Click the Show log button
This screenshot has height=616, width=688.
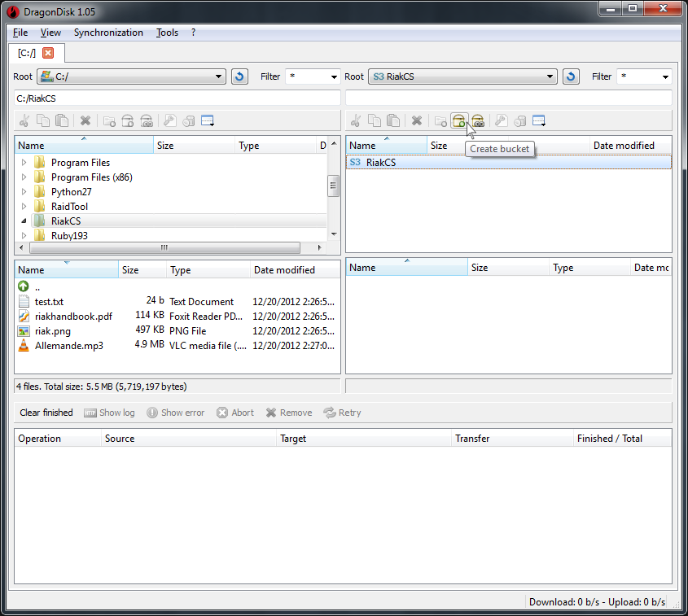click(x=109, y=413)
